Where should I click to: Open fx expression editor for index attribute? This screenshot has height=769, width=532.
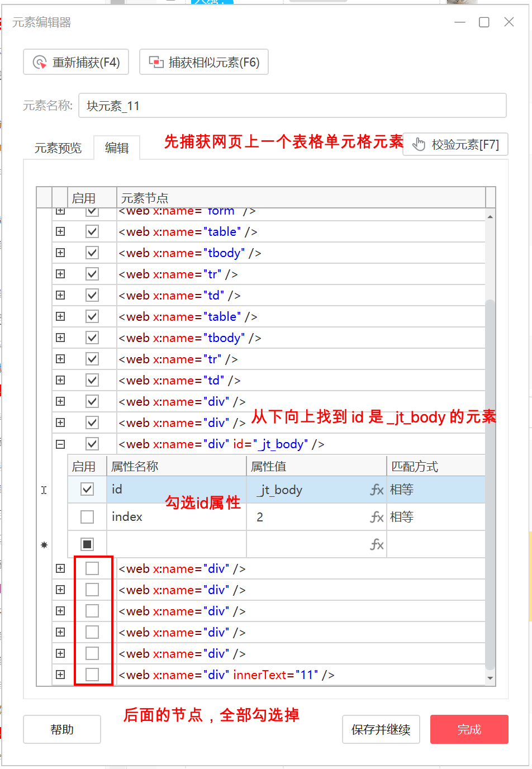pyautogui.click(x=377, y=518)
